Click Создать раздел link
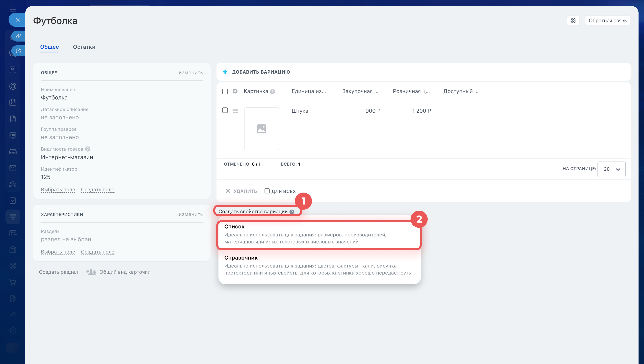 (58, 272)
